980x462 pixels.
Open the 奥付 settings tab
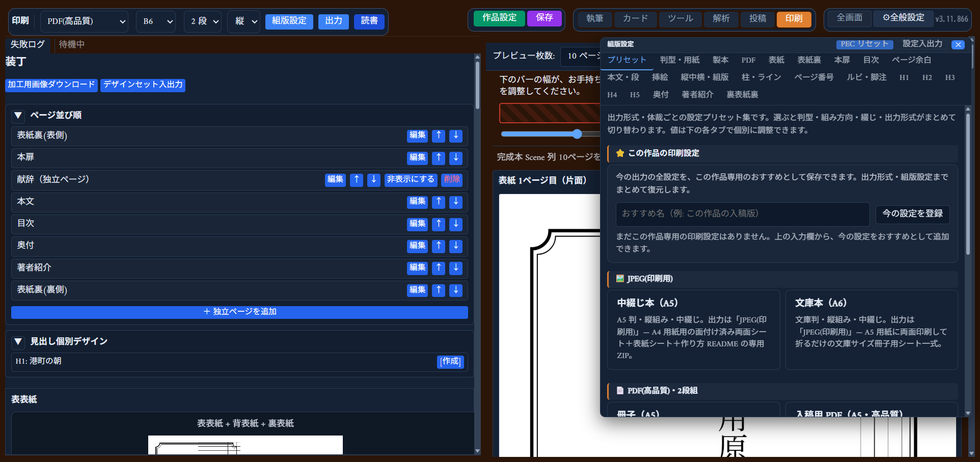[661, 95]
